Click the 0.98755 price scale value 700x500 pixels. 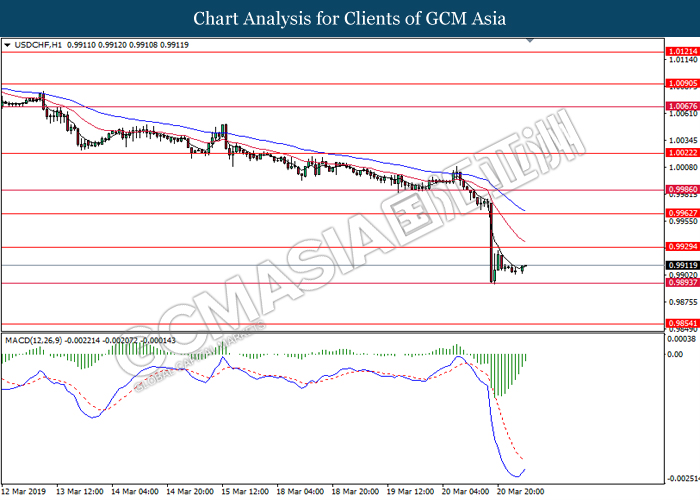pyautogui.click(x=683, y=302)
